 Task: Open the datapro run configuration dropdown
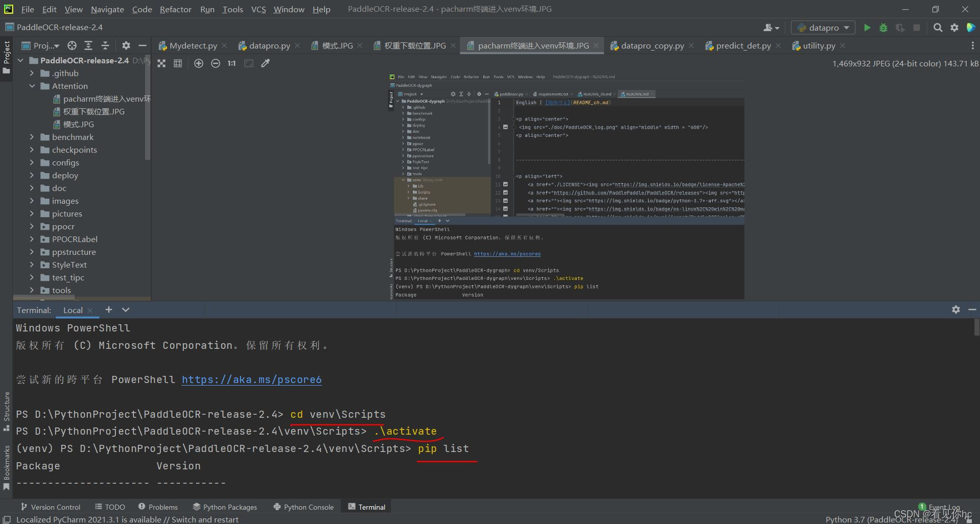tap(823, 28)
